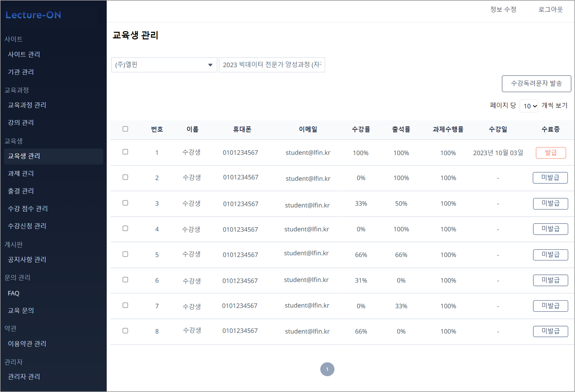Image resolution: width=575 pixels, height=392 pixels.
Task: Open 수강신청 관리 in the sidebar
Action: click(27, 226)
